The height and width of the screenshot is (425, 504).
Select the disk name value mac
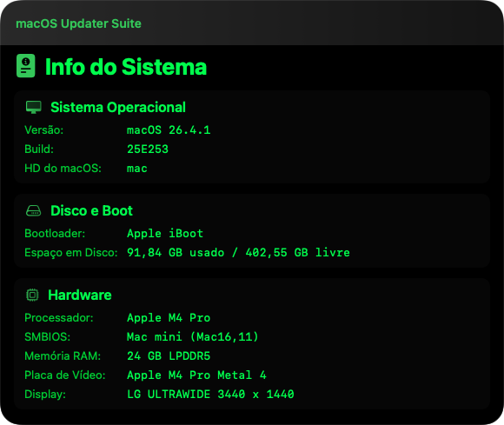tap(137, 169)
